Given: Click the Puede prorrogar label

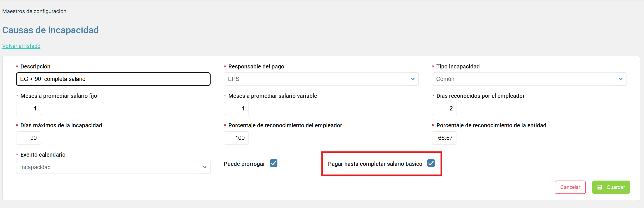Looking at the screenshot, I should point(244,164).
